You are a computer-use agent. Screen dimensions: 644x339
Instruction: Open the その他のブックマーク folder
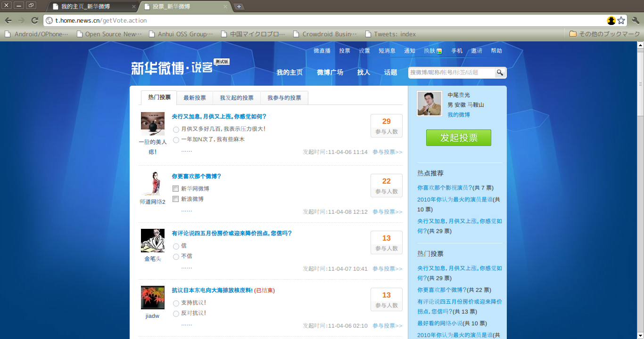tap(605, 34)
